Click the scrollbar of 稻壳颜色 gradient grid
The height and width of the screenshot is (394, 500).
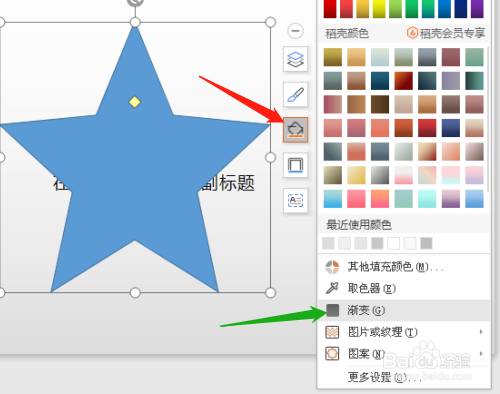[x=488, y=119]
